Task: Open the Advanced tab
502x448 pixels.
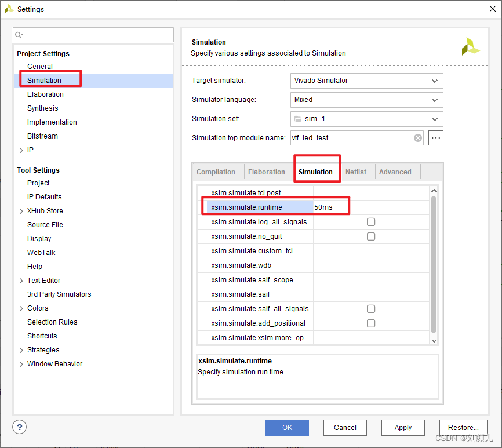Action: [395, 172]
